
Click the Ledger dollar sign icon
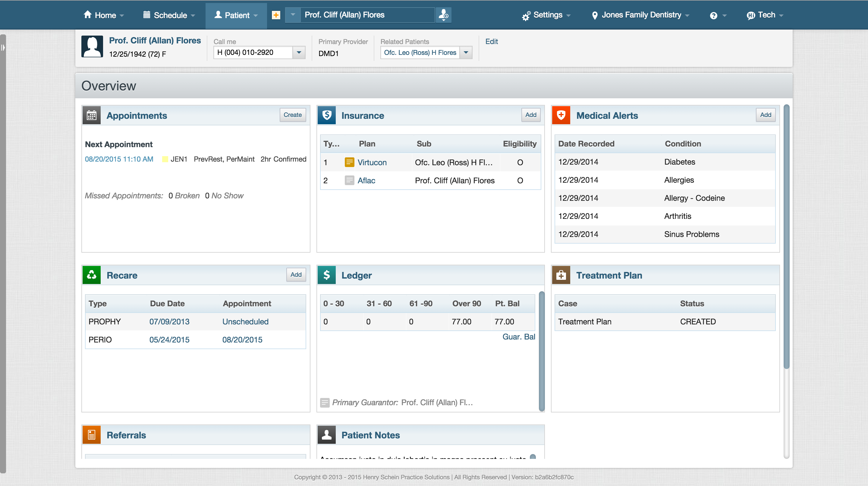pyautogui.click(x=327, y=275)
